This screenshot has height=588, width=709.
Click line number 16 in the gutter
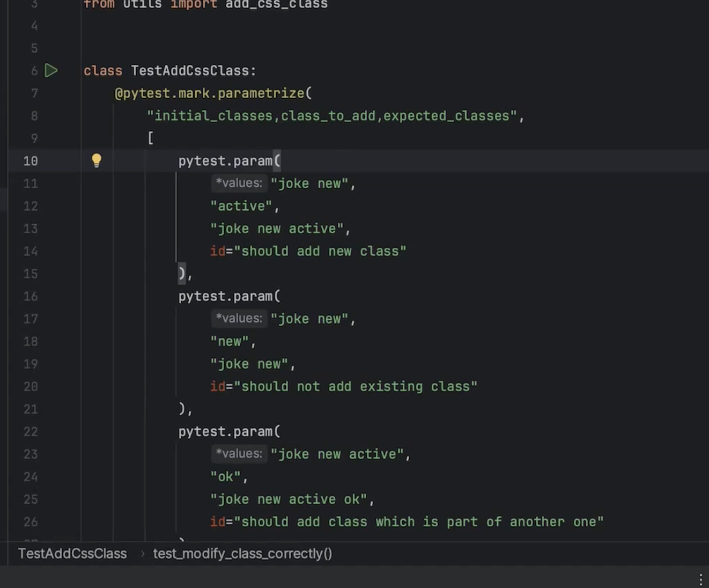point(31,296)
